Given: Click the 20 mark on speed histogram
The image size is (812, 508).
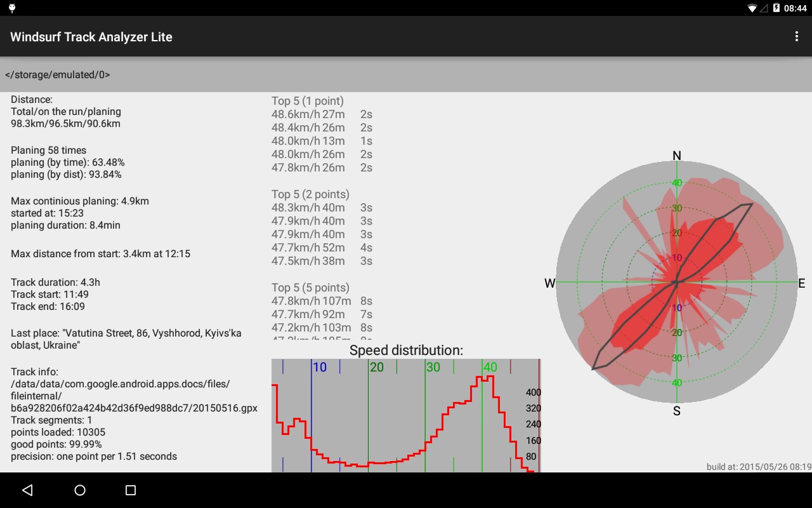Looking at the screenshot, I should pyautogui.click(x=377, y=367).
